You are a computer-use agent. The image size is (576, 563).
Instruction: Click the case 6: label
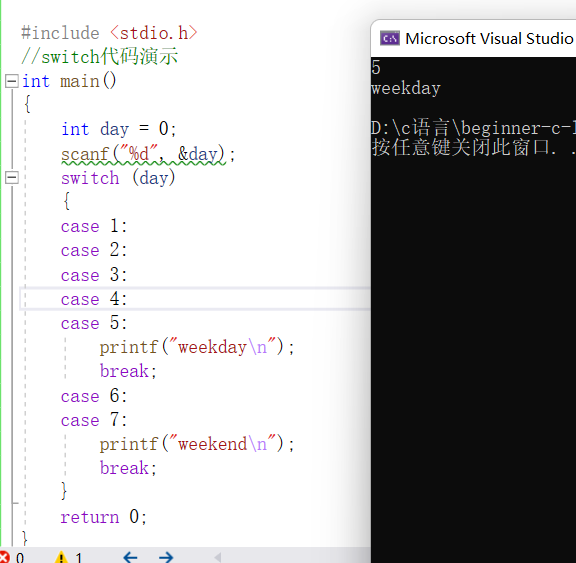(94, 396)
